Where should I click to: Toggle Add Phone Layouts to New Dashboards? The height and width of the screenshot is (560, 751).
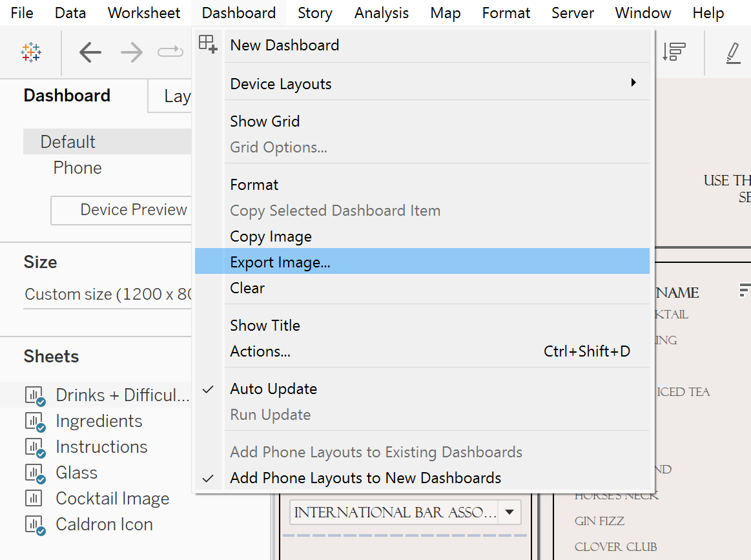point(365,478)
